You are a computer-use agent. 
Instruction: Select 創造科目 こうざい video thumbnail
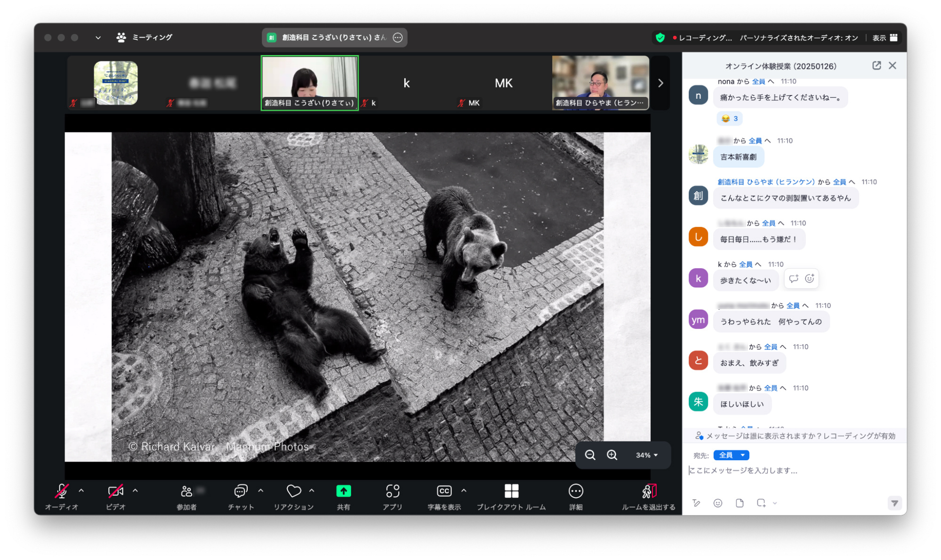click(310, 83)
